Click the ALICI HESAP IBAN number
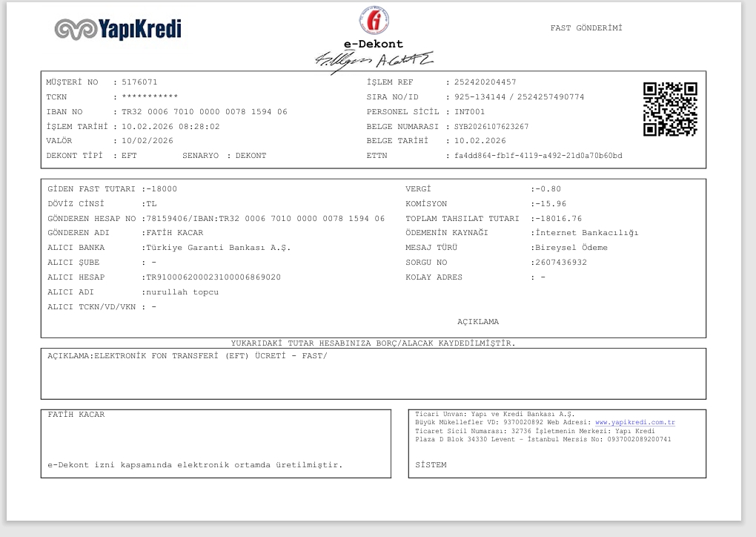Image resolution: width=756 pixels, height=537 pixels. (213, 277)
